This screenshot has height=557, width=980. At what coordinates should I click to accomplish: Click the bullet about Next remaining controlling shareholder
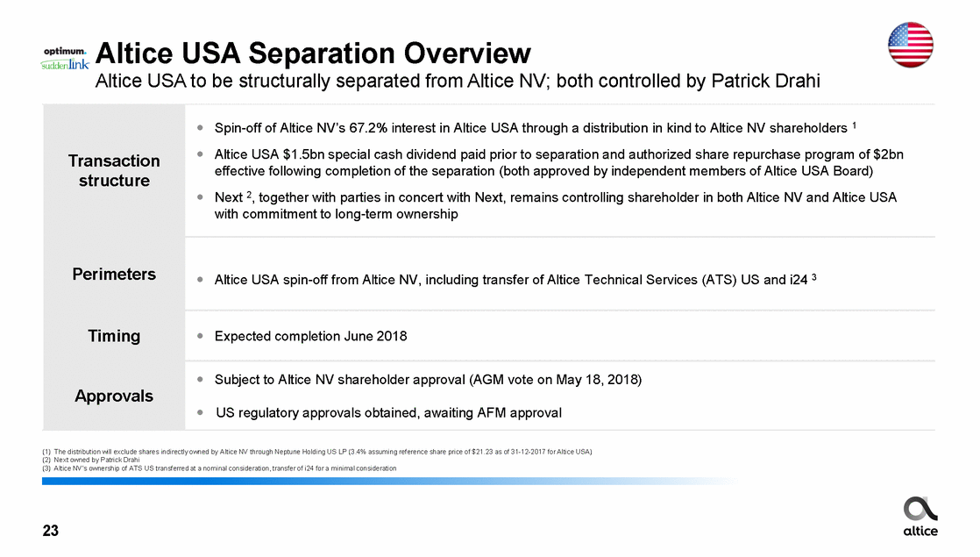(x=555, y=205)
